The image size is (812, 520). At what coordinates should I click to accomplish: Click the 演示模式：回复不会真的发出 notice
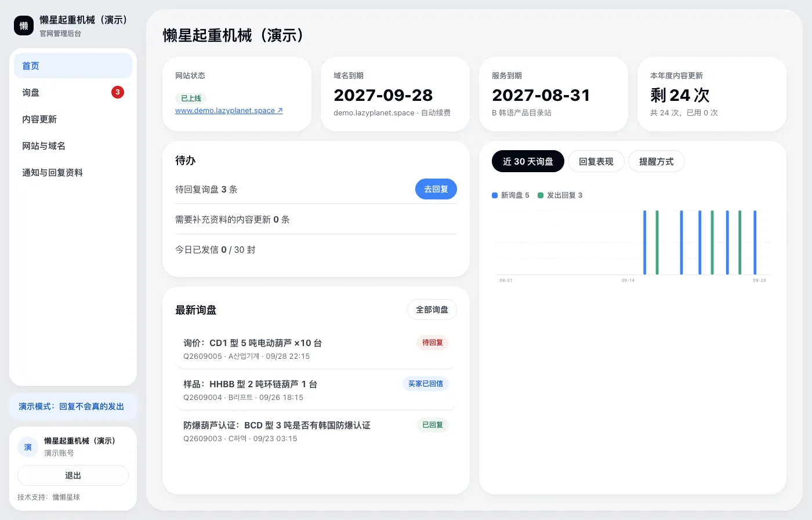[73, 406]
